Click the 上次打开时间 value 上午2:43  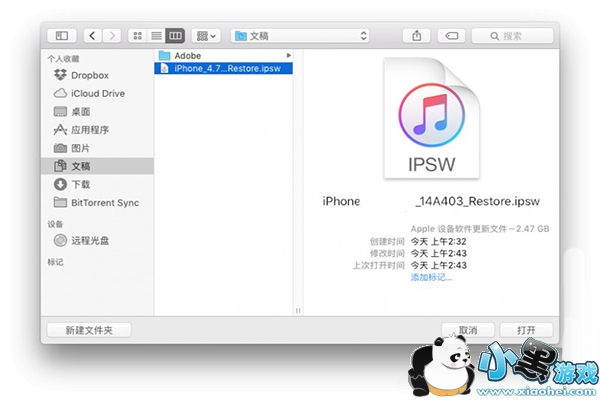(439, 265)
